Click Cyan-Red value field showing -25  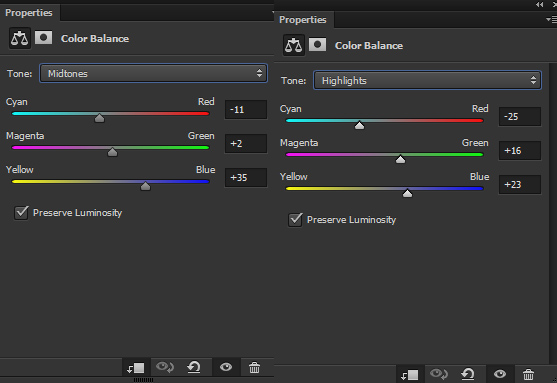[520, 117]
